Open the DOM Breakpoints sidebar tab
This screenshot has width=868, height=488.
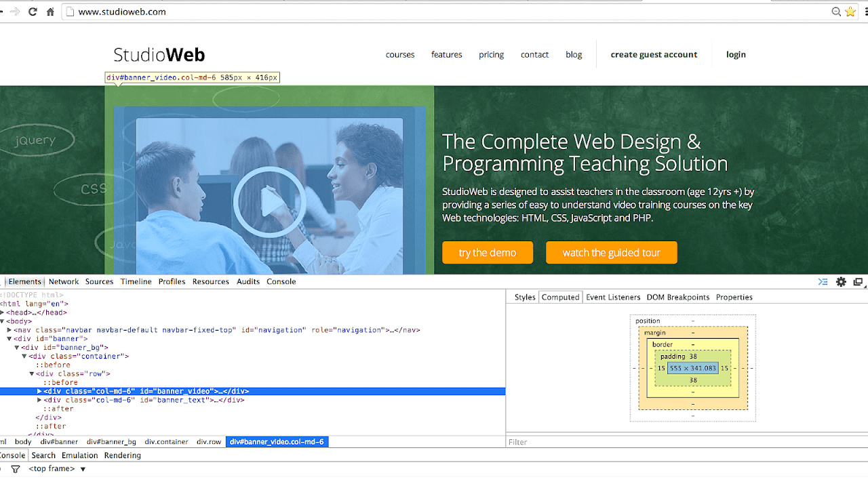(678, 298)
